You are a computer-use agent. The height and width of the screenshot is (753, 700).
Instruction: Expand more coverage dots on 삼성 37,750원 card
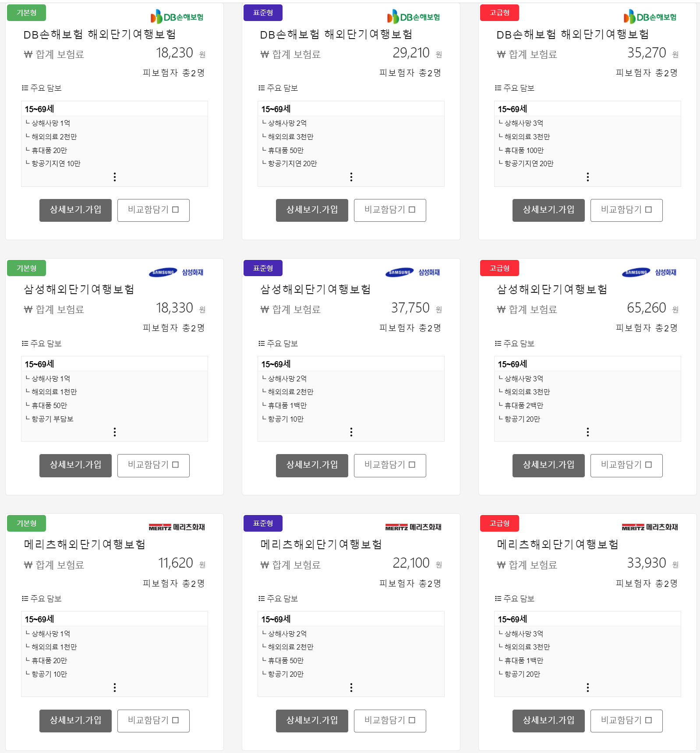point(351,432)
